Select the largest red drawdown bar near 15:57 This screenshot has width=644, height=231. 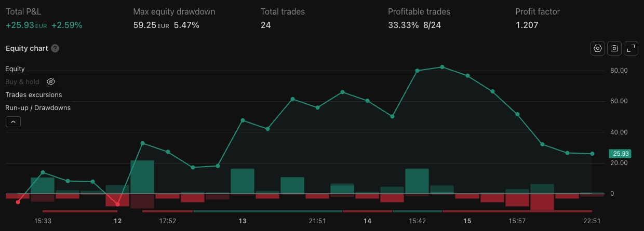click(542, 202)
